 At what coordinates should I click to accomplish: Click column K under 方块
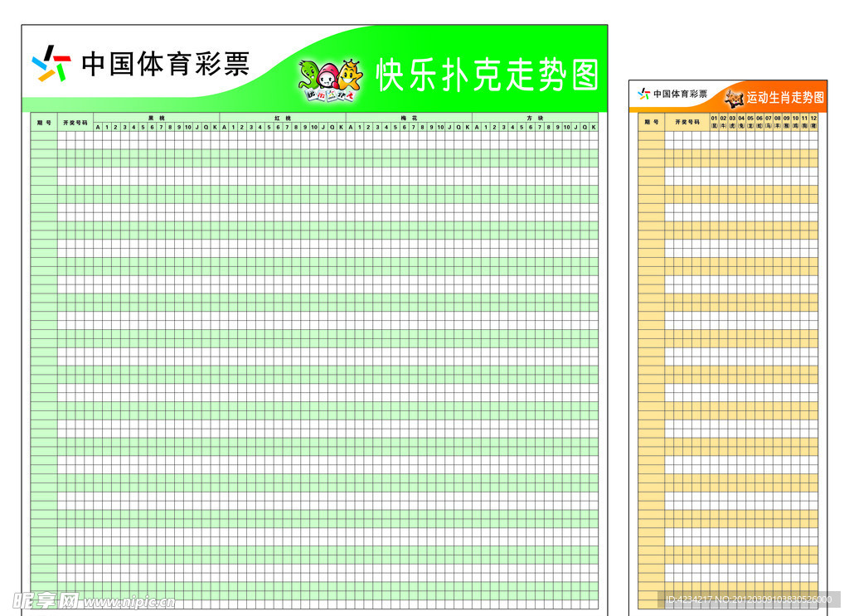coord(594,127)
